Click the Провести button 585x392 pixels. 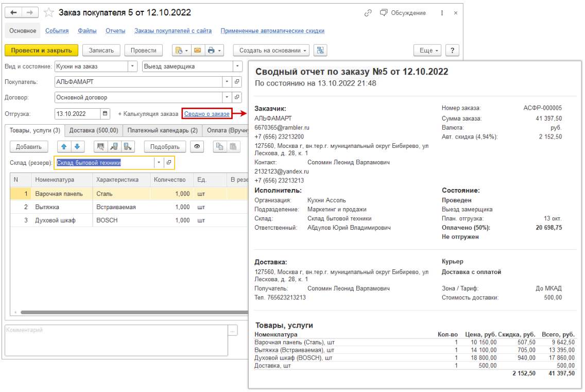pyautogui.click(x=143, y=50)
